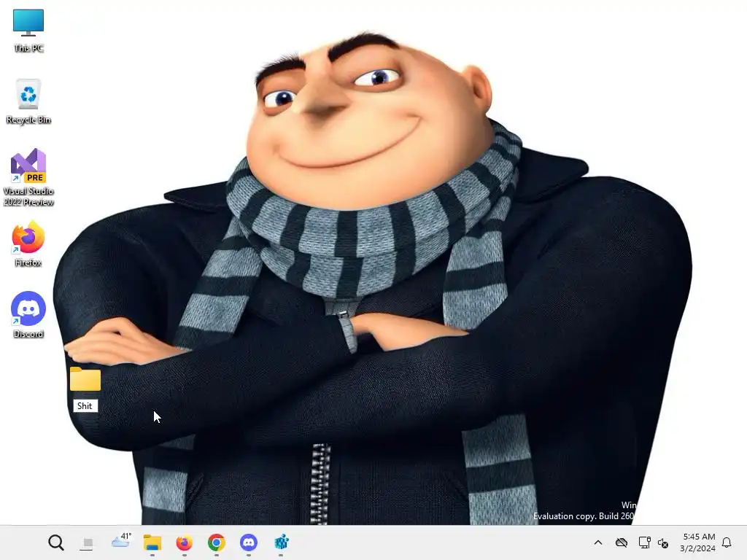Viewport: 747px width, 560px height.
Task: Open taskbar Search magnifier
Action: click(55, 542)
